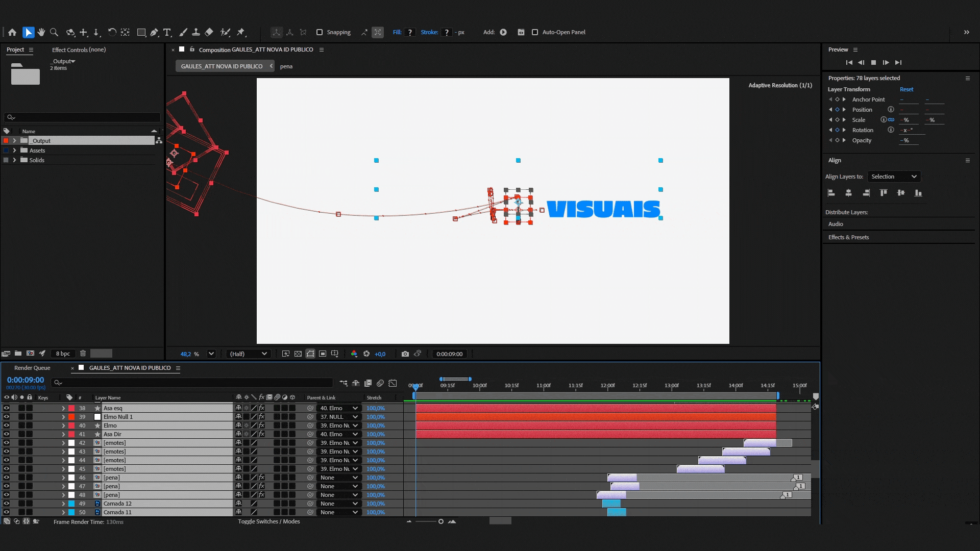Select the Horizontal Type tool

[x=167, y=32]
